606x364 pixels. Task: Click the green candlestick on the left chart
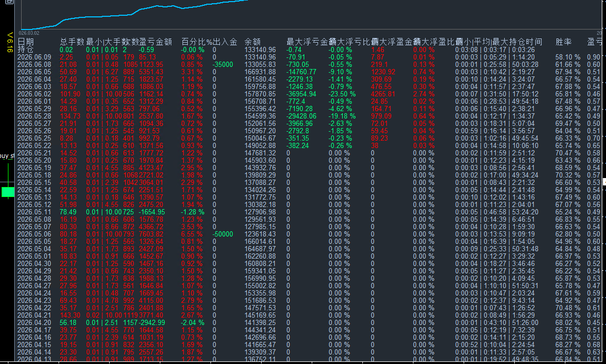click(x=8, y=191)
